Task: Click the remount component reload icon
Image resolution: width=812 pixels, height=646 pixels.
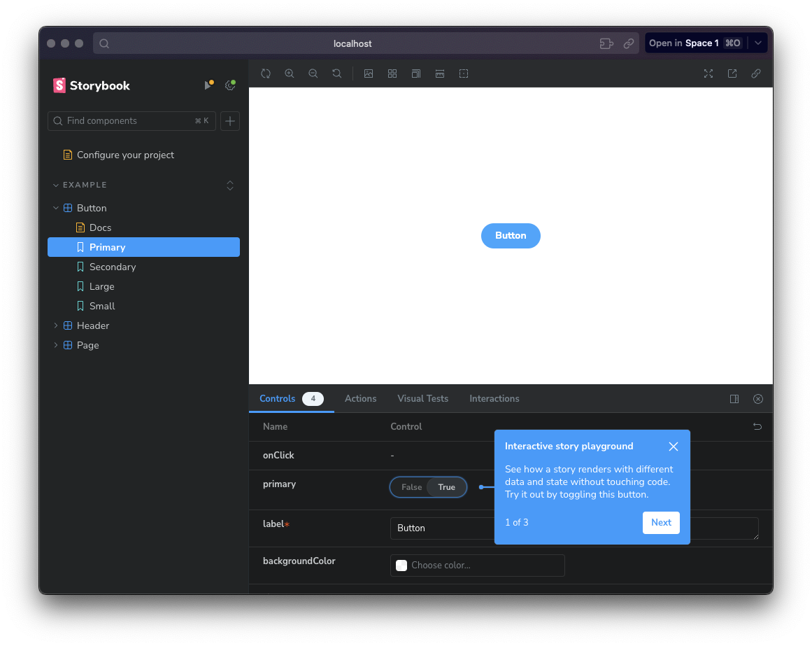Action: click(266, 73)
